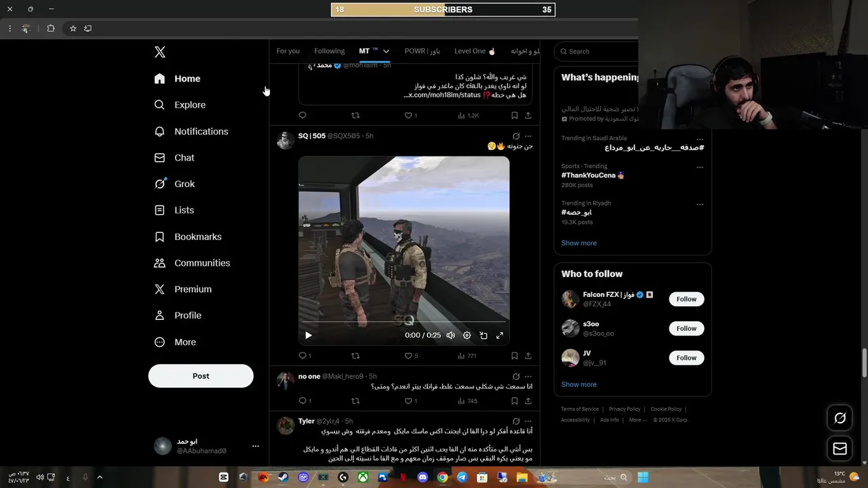Open Bookmarks in the sidebar

click(x=188, y=237)
